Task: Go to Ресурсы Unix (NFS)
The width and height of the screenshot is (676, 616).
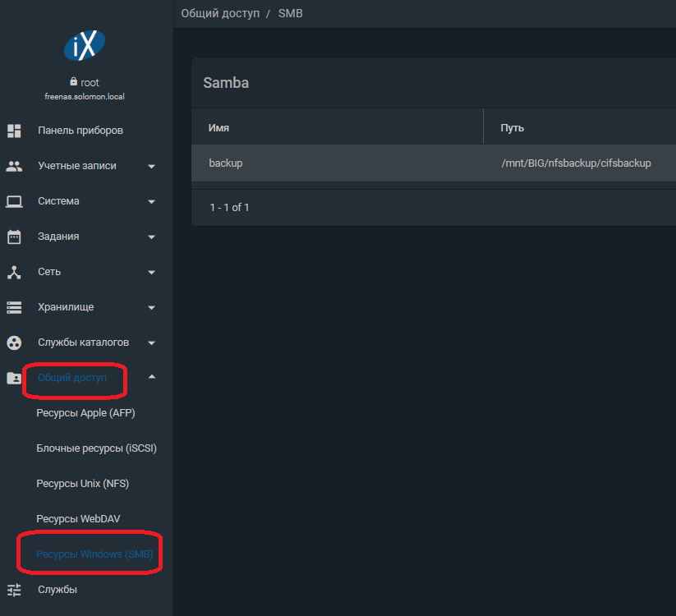Action: point(83,484)
